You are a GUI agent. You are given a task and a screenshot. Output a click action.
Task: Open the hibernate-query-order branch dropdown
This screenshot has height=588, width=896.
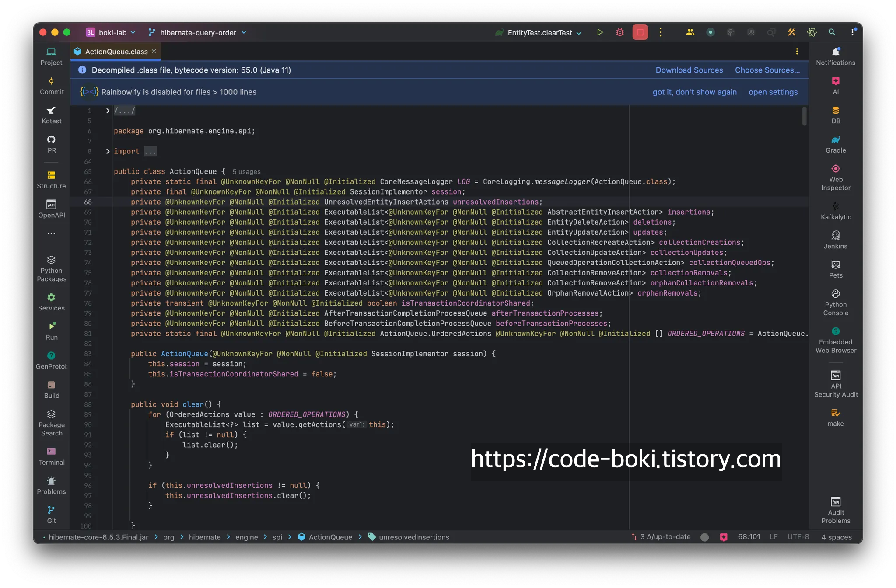click(197, 32)
